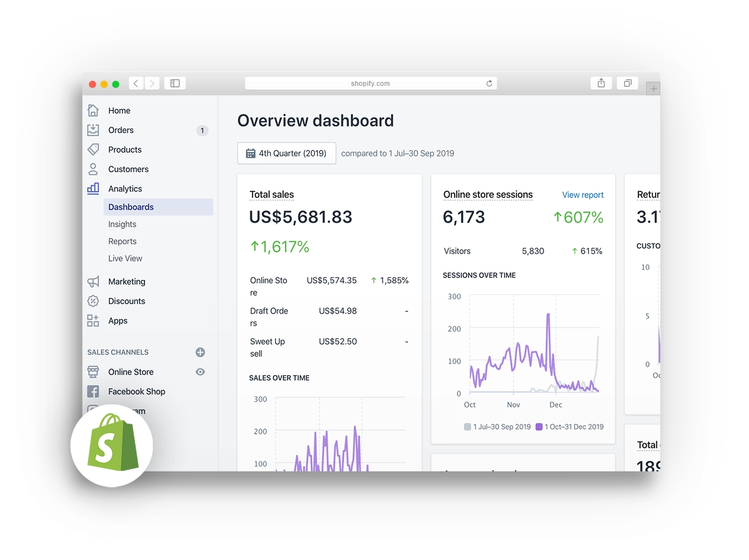Toggle the browser sidebar view button
749x560 pixels.
point(175,83)
